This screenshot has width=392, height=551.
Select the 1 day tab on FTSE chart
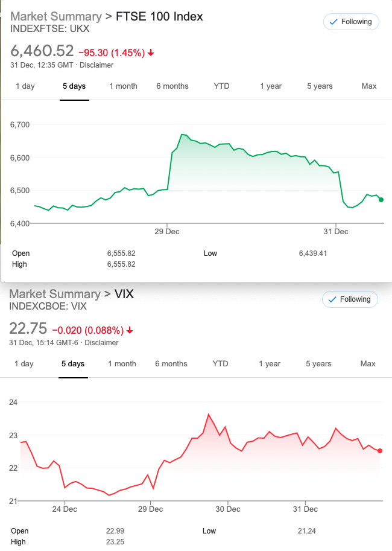point(25,86)
